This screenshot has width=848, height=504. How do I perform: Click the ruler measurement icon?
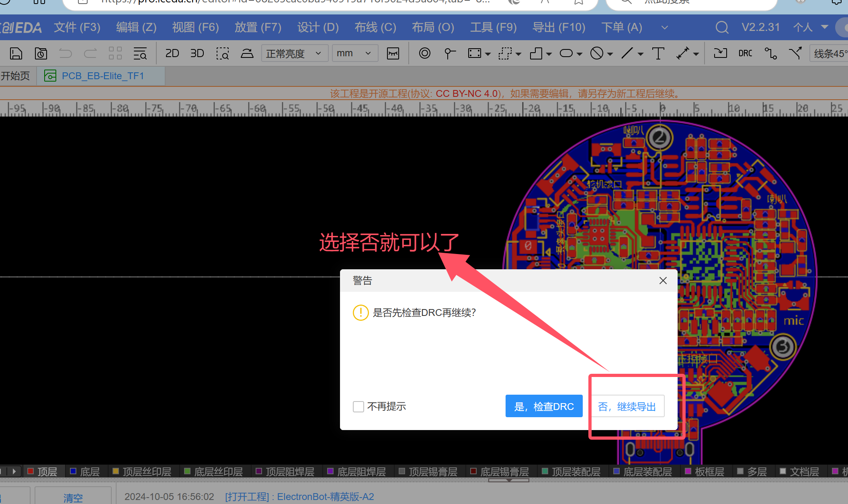coord(393,53)
